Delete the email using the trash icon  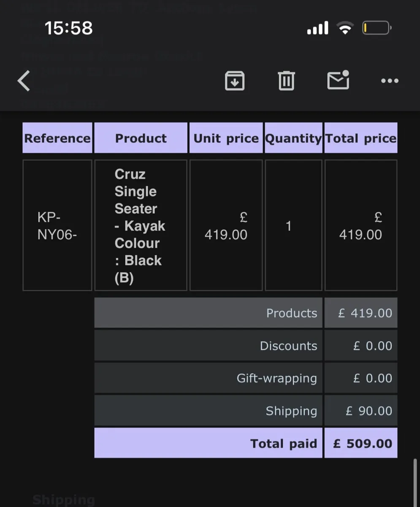[x=286, y=80]
